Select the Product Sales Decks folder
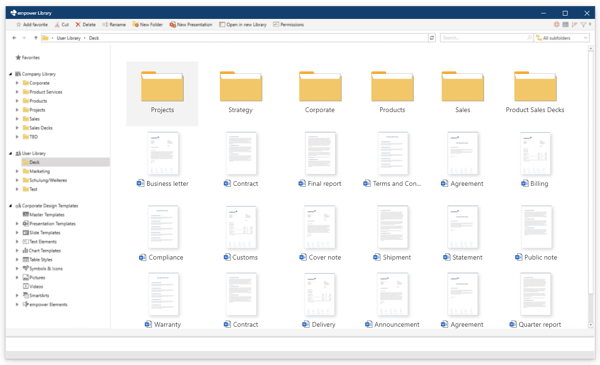 coord(535,92)
